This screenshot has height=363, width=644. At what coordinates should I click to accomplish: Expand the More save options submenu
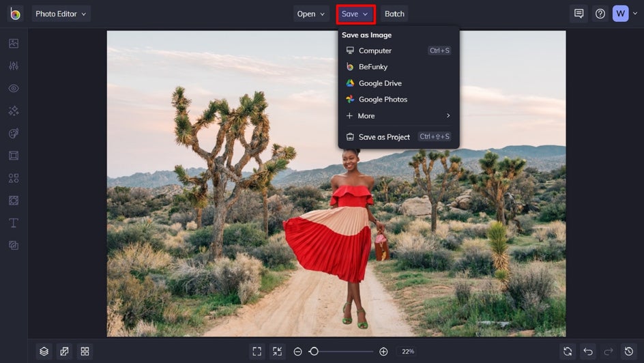[x=398, y=116]
